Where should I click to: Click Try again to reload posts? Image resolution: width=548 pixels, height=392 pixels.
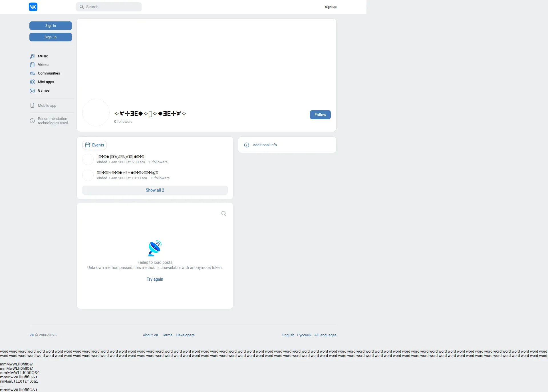pos(155,279)
